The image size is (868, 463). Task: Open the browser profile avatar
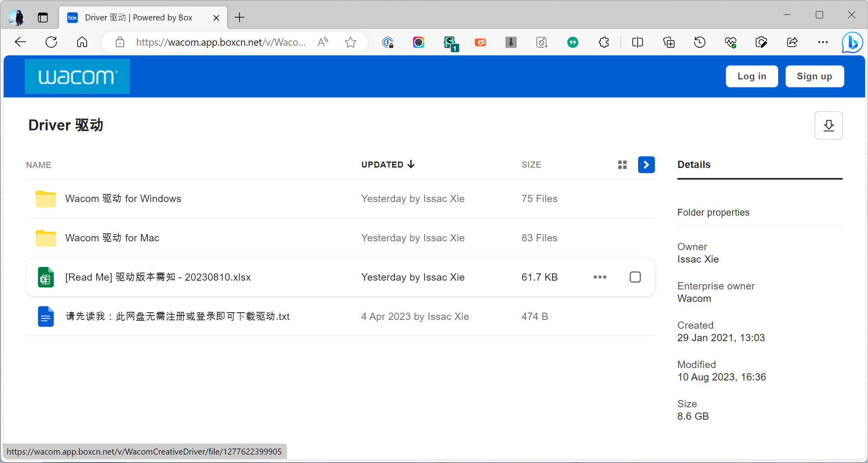[x=17, y=18]
